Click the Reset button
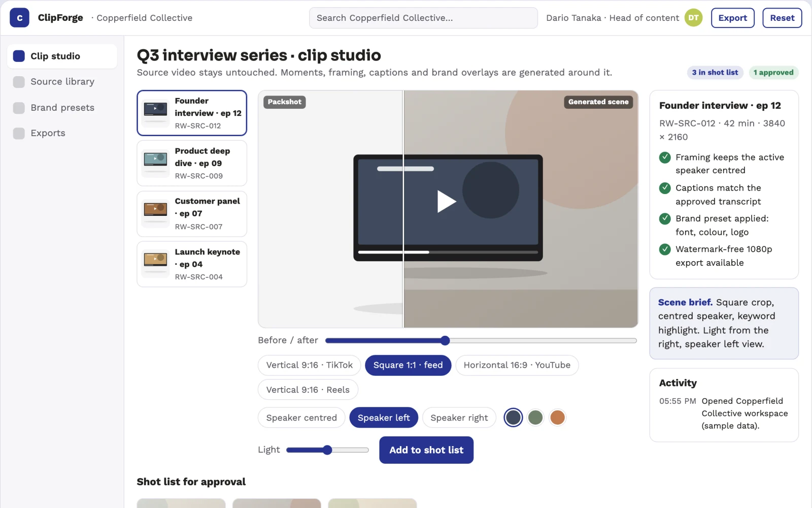 tap(782, 18)
